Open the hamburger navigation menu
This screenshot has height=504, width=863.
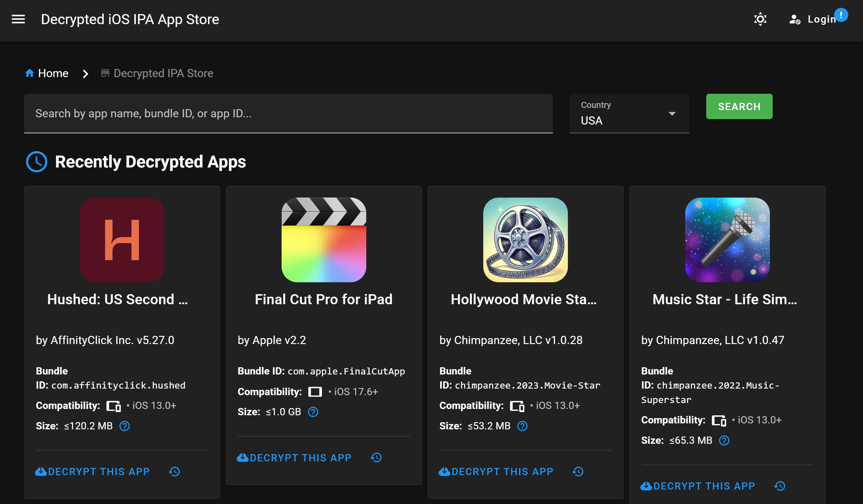(x=18, y=19)
